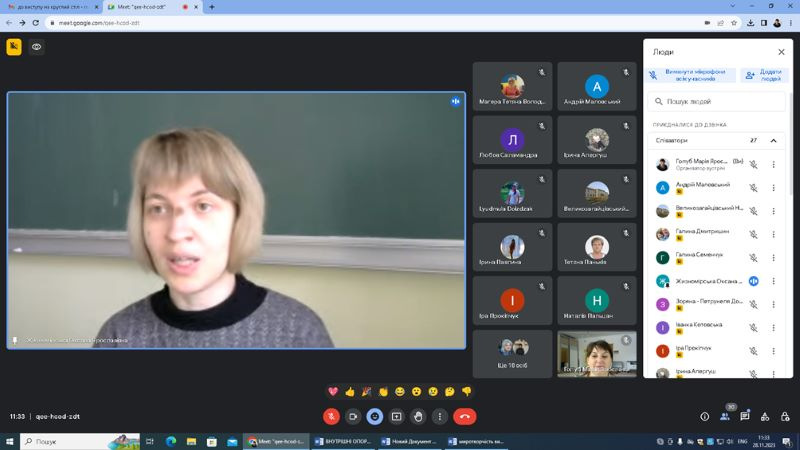Open host controls lock icon
800x450 pixels.
(x=785, y=416)
